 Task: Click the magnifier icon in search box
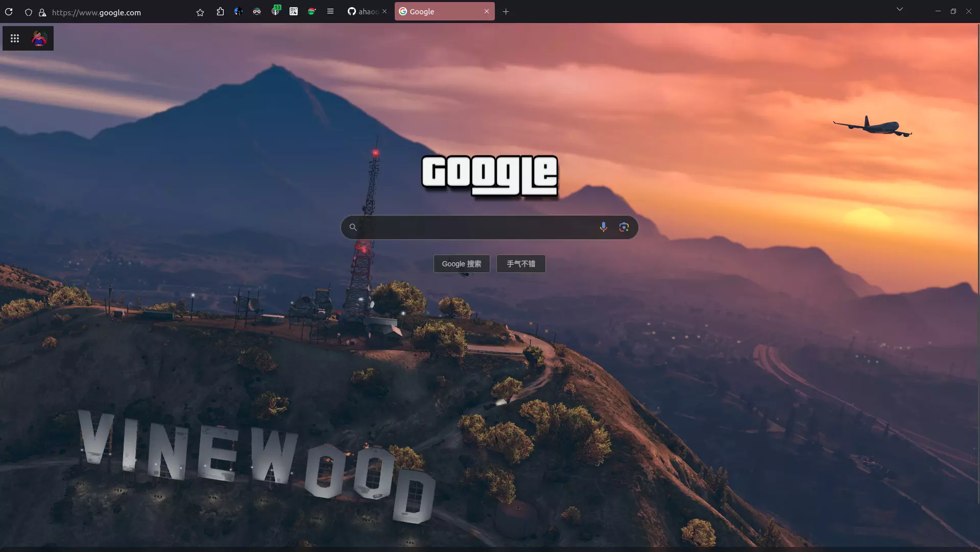pyautogui.click(x=353, y=227)
